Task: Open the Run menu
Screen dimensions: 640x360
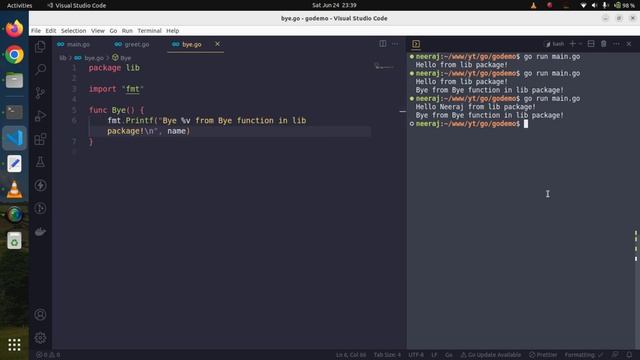Action: [x=127, y=31]
